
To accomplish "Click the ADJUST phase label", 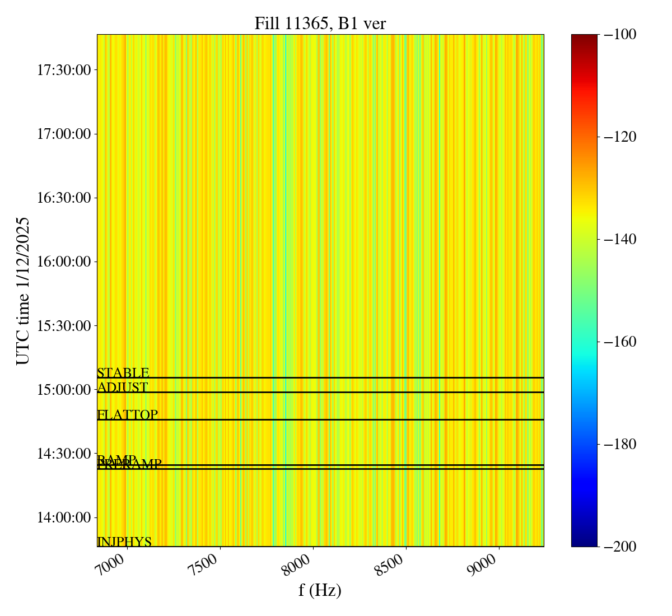I will (x=122, y=388).
